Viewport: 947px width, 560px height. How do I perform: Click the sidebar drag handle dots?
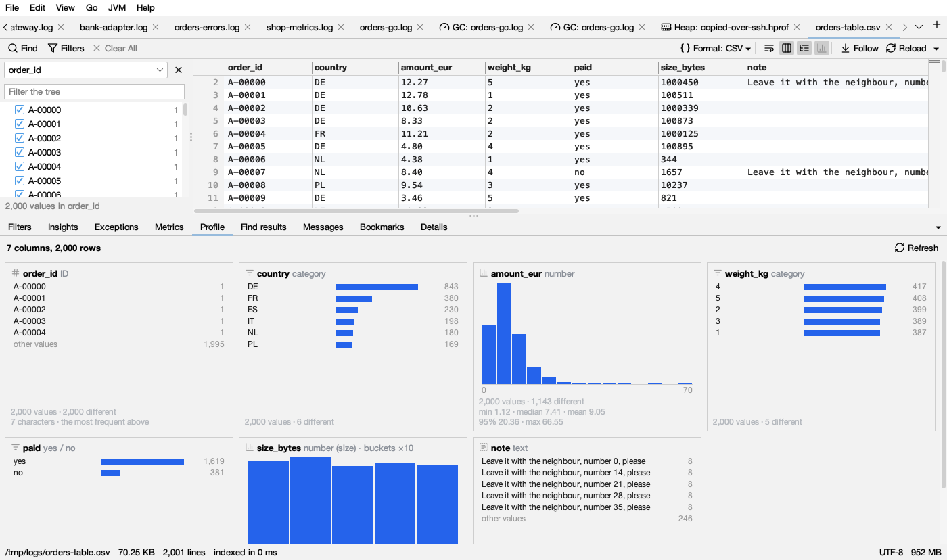(x=191, y=137)
